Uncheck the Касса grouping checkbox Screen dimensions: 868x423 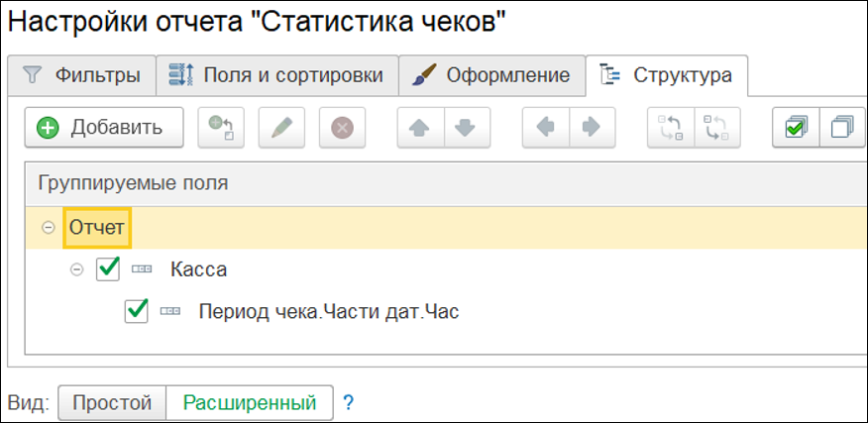click(x=108, y=269)
